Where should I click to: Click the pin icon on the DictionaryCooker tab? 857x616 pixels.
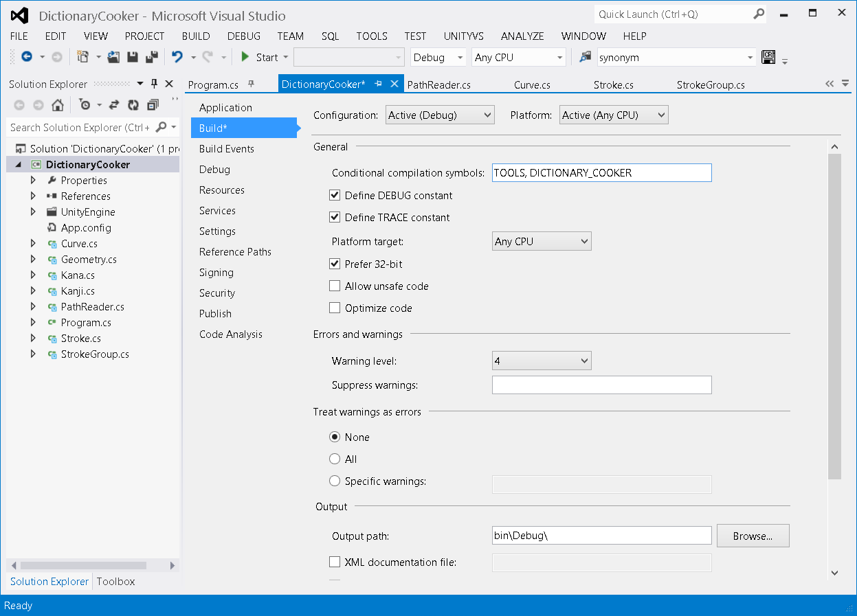pyautogui.click(x=378, y=84)
